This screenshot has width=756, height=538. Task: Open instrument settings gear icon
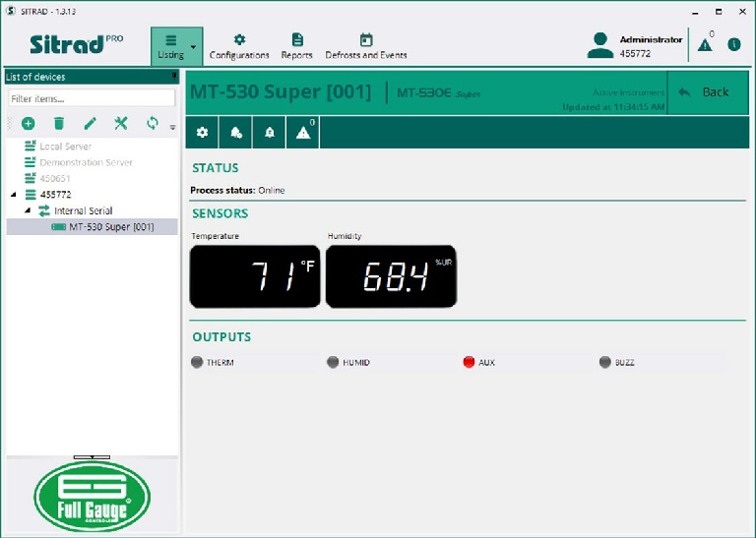pyautogui.click(x=202, y=132)
